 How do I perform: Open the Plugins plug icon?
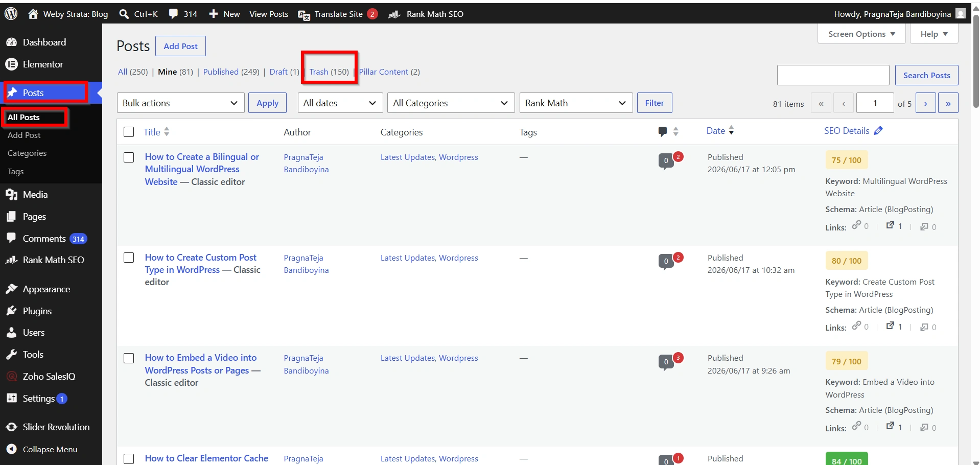pyautogui.click(x=11, y=311)
